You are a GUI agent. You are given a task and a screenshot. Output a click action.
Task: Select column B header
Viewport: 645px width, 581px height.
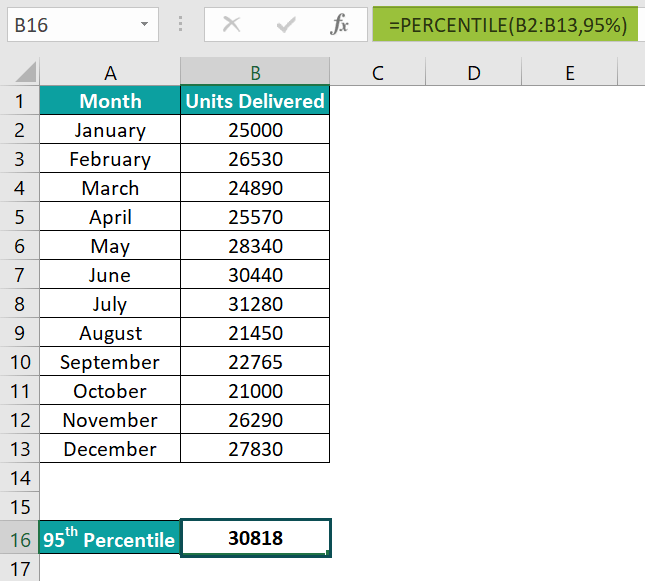click(x=255, y=72)
